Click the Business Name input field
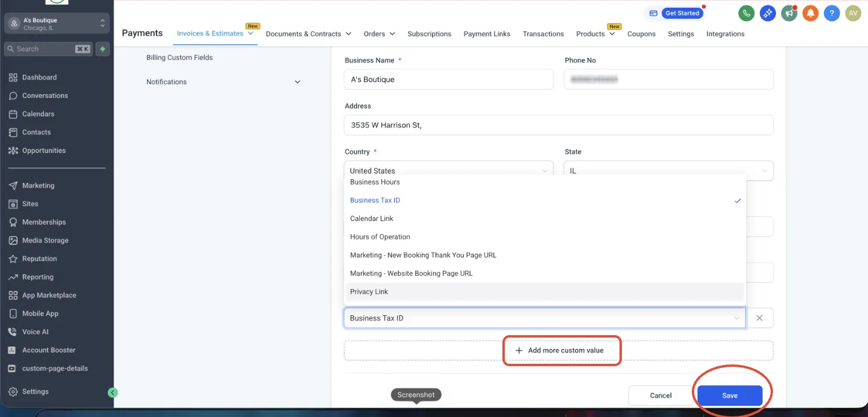Image resolution: width=868 pixels, height=417 pixels. pos(449,79)
